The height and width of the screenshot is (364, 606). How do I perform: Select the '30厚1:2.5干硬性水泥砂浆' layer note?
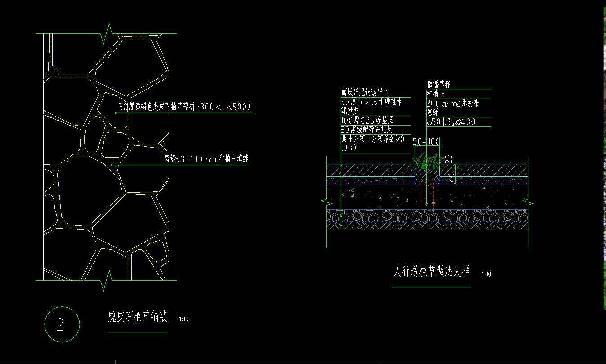point(372,107)
